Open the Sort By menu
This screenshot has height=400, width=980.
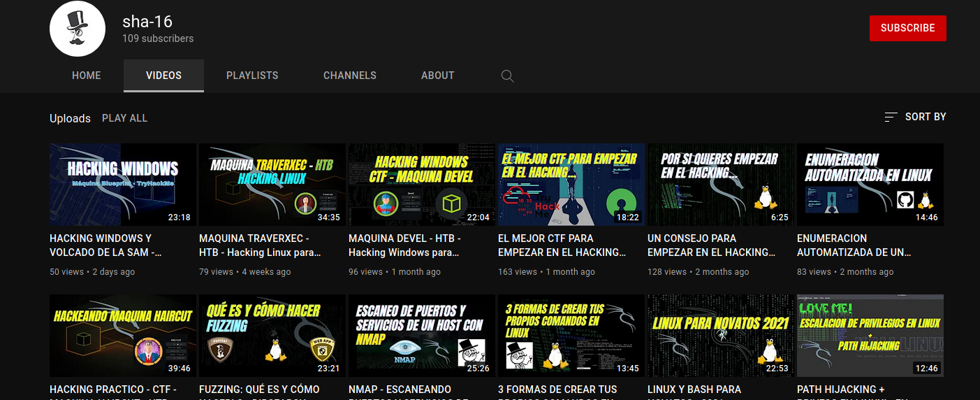coord(915,117)
